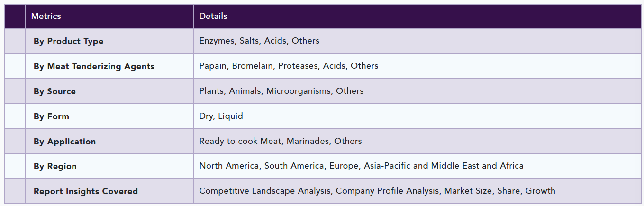Click the By Region row label
The image size is (644, 206).
click(x=55, y=166)
